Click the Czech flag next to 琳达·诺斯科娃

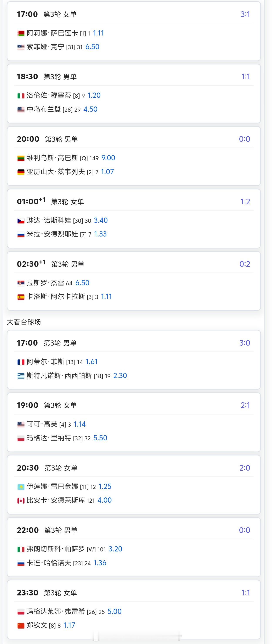(x=21, y=221)
